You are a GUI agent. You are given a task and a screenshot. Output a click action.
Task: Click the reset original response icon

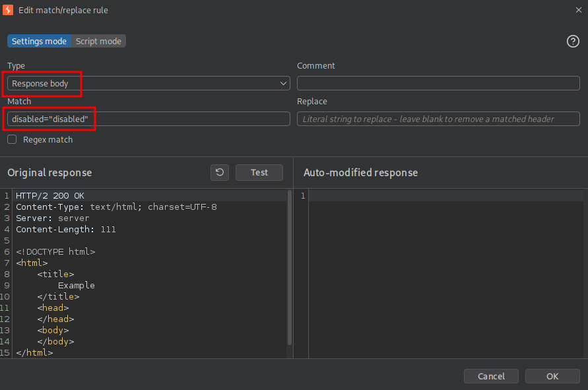[220, 172]
